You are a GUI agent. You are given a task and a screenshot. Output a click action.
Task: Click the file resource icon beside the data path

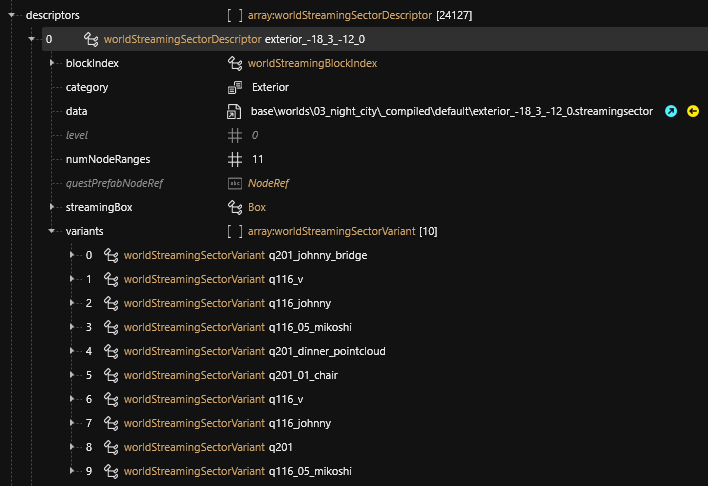(235, 111)
